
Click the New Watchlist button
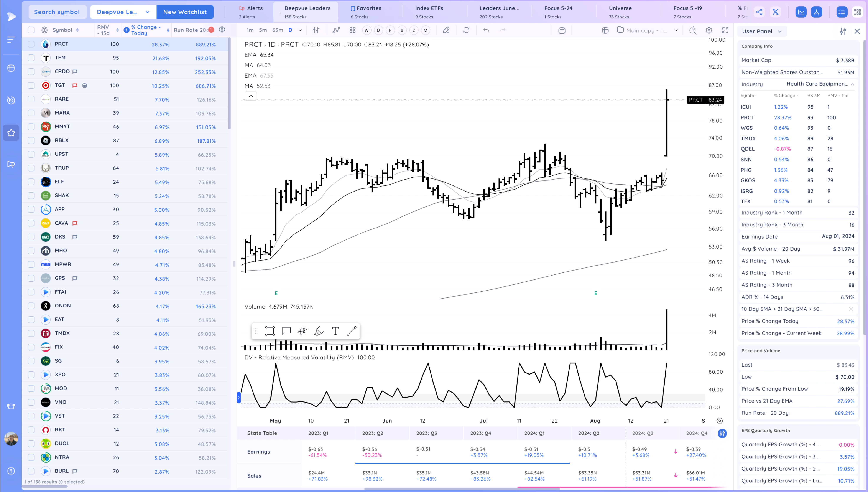(x=185, y=12)
